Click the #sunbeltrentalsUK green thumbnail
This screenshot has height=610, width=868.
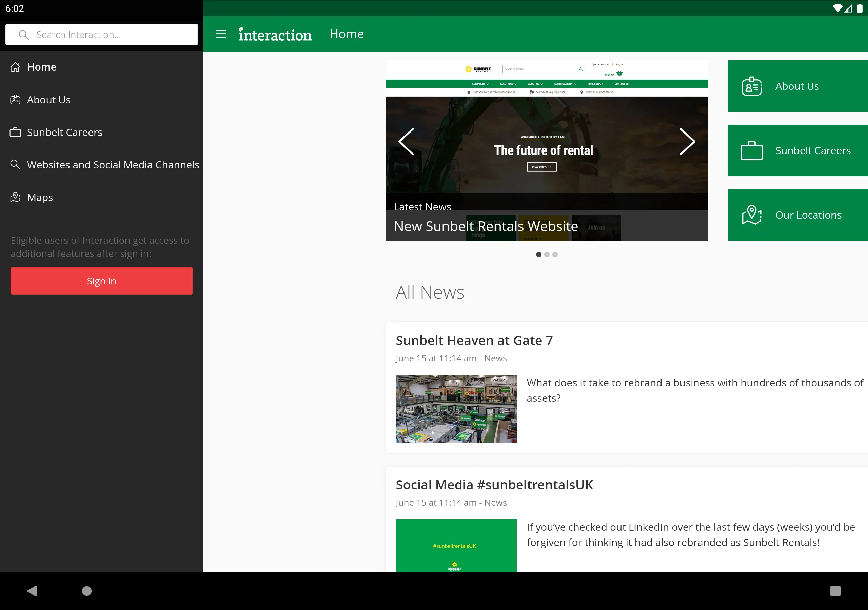[x=456, y=545]
